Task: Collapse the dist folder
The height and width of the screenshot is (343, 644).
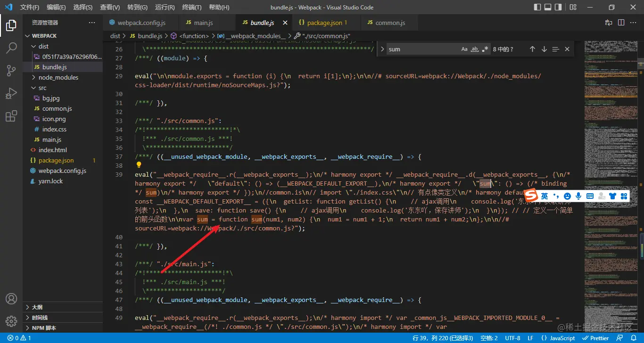Action: [x=63, y=46]
